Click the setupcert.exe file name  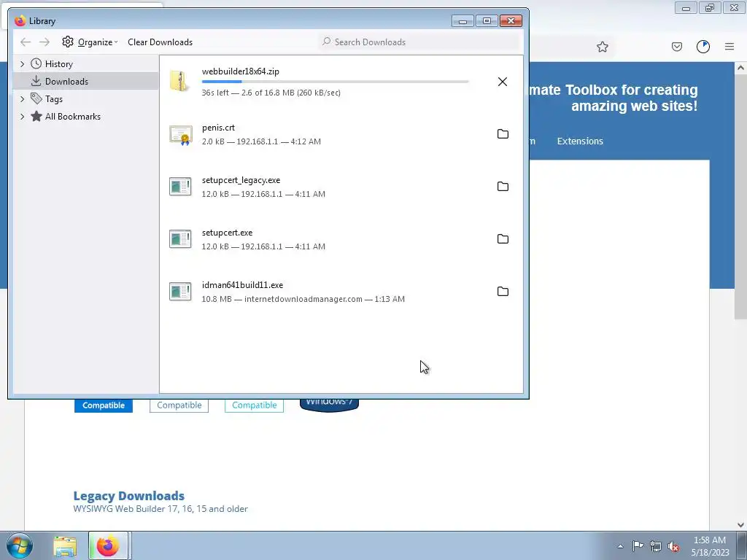click(228, 233)
